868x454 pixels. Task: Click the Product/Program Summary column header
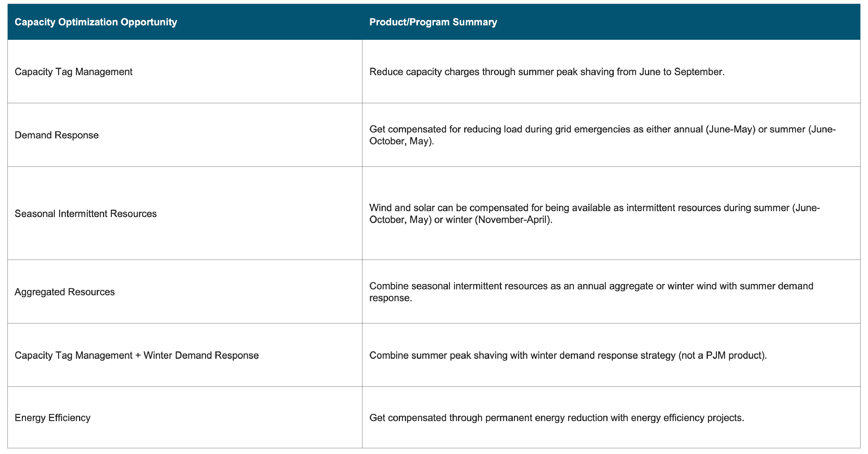(x=433, y=22)
